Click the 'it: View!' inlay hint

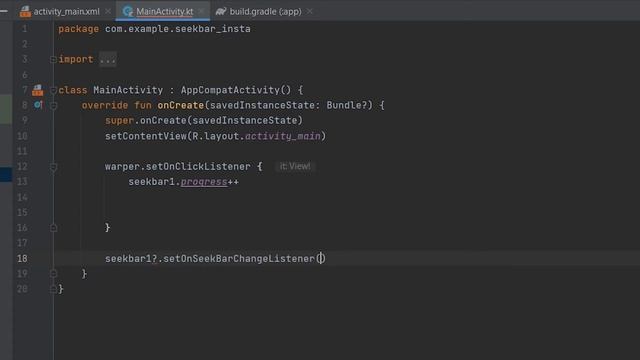[295, 166]
